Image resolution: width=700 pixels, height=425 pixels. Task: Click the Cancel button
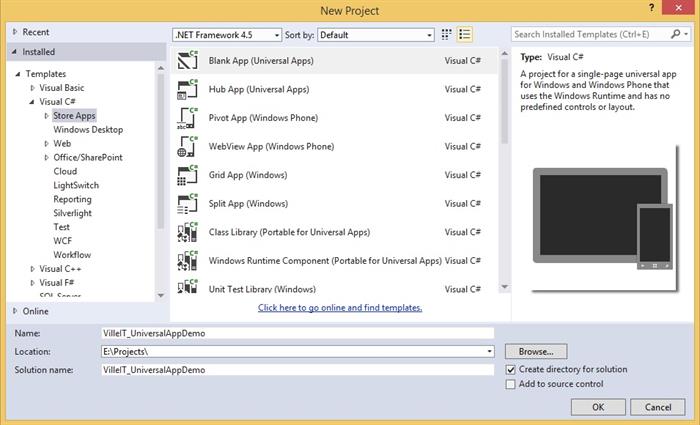click(x=658, y=407)
